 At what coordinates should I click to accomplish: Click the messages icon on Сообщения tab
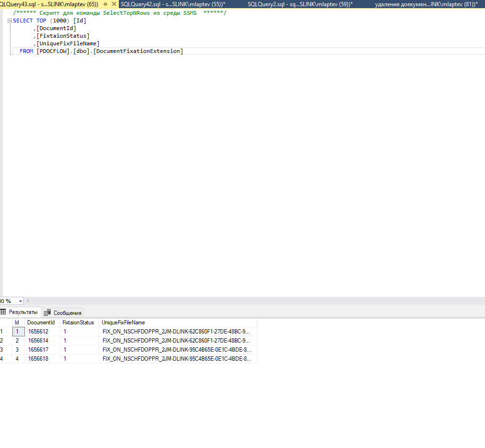coord(47,313)
